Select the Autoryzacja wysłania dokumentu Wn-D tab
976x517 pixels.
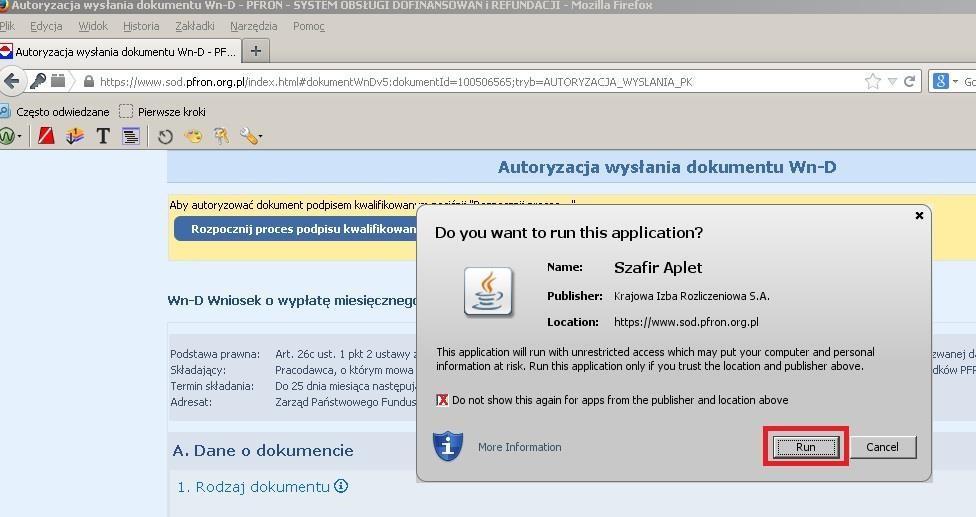[x=120, y=52]
